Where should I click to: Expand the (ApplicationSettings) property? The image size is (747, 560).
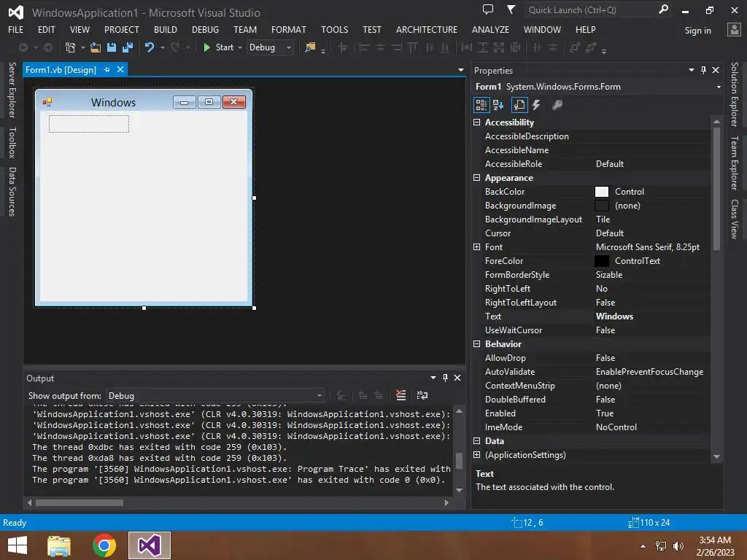pos(476,455)
